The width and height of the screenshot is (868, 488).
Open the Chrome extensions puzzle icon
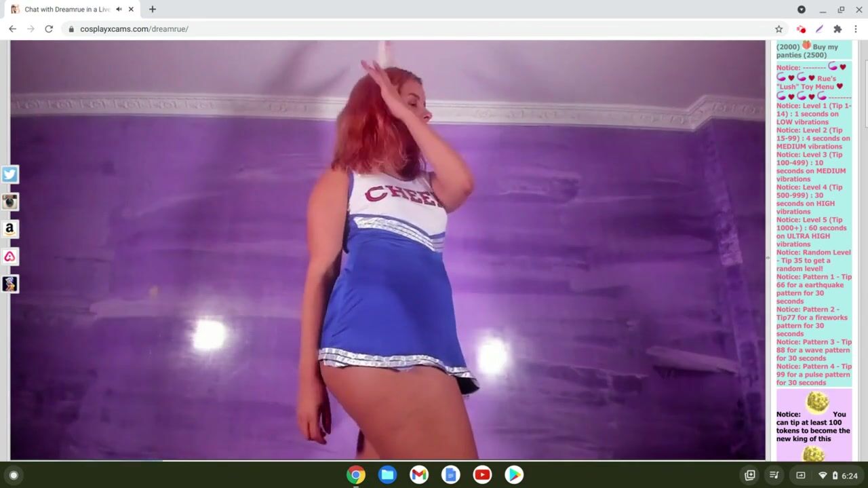pyautogui.click(x=837, y=29)
